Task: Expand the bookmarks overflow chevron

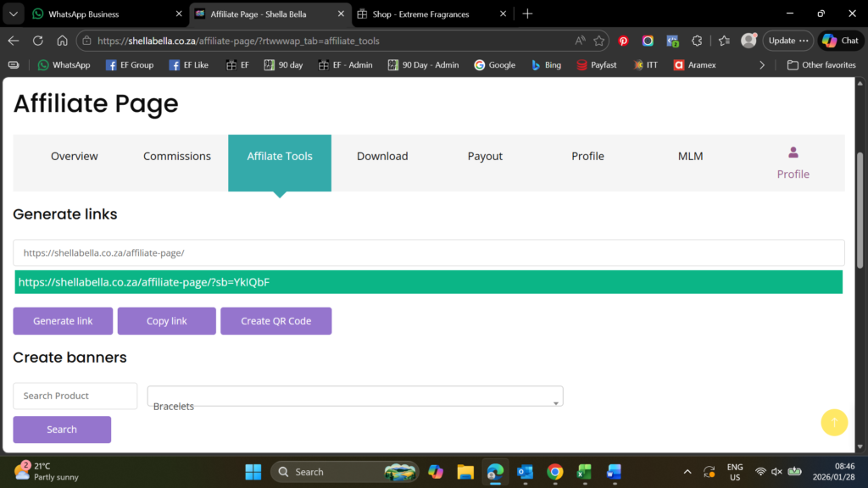Action: click(762, 64)
